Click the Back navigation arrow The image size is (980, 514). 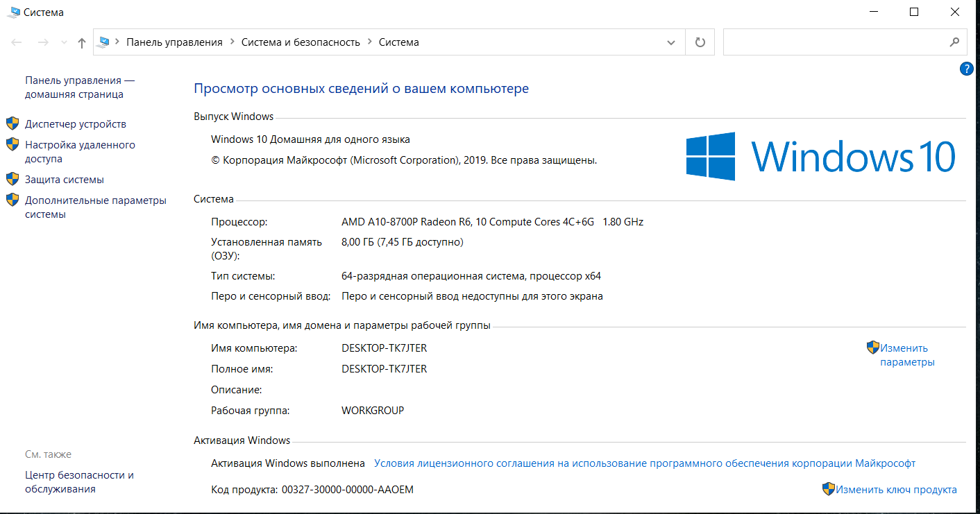click(17, 42)
